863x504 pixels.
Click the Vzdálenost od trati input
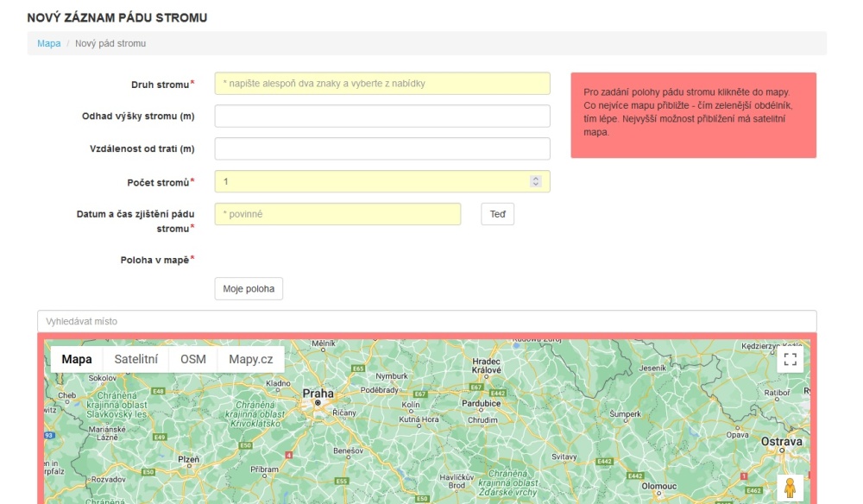click(381, 149)
